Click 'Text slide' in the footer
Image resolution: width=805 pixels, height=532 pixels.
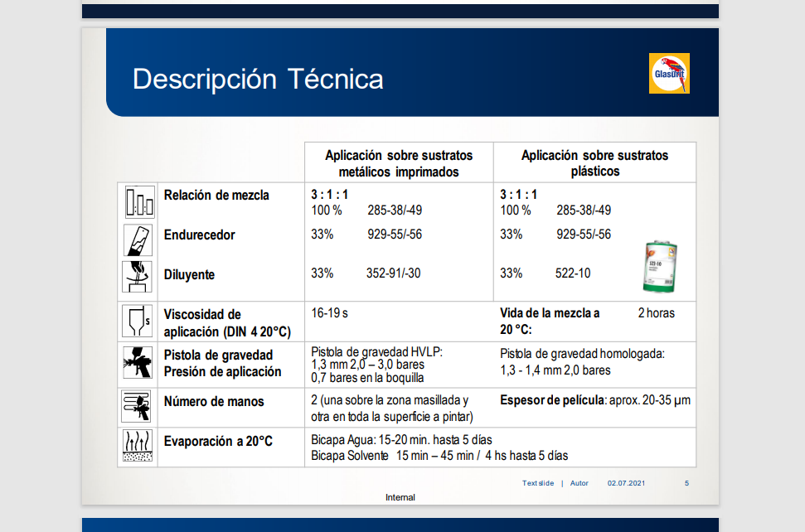537,483
